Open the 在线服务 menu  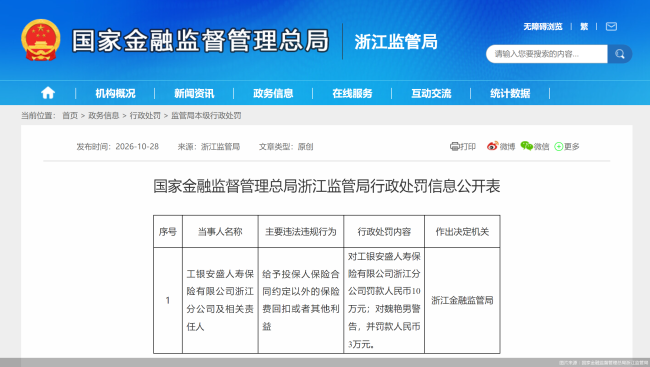pyautogui.click(x=352, y=93)
